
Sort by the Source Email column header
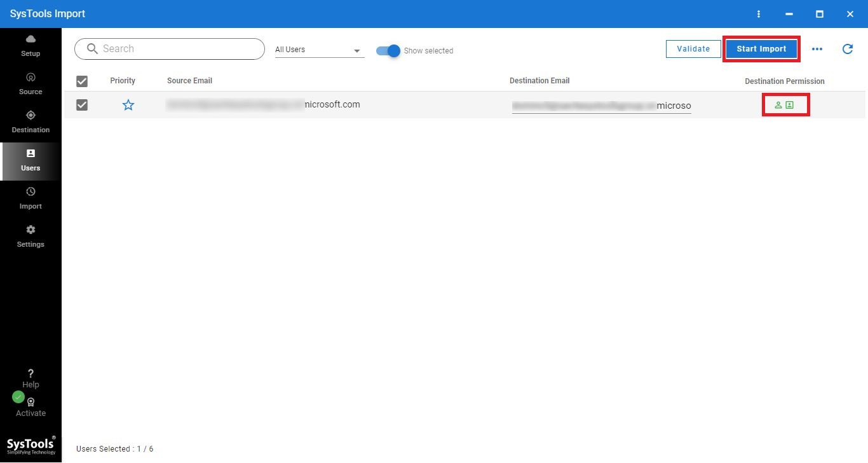point(189,81)
